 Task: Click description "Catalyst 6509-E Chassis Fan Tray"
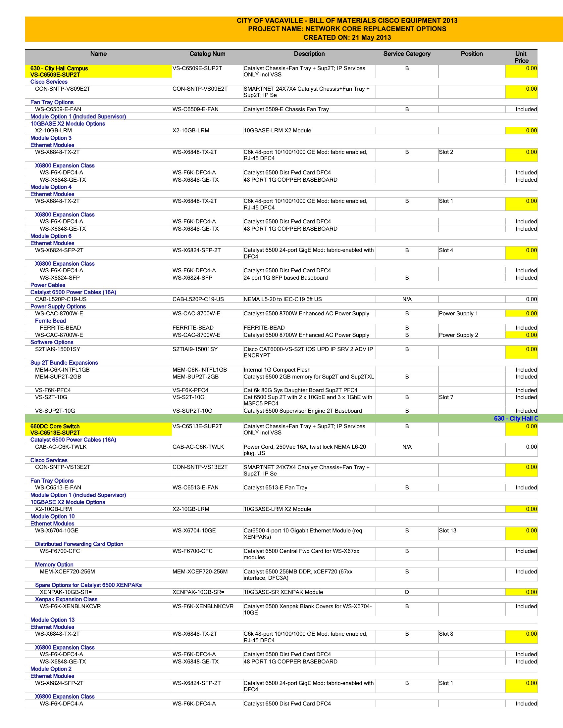[286, 109]
